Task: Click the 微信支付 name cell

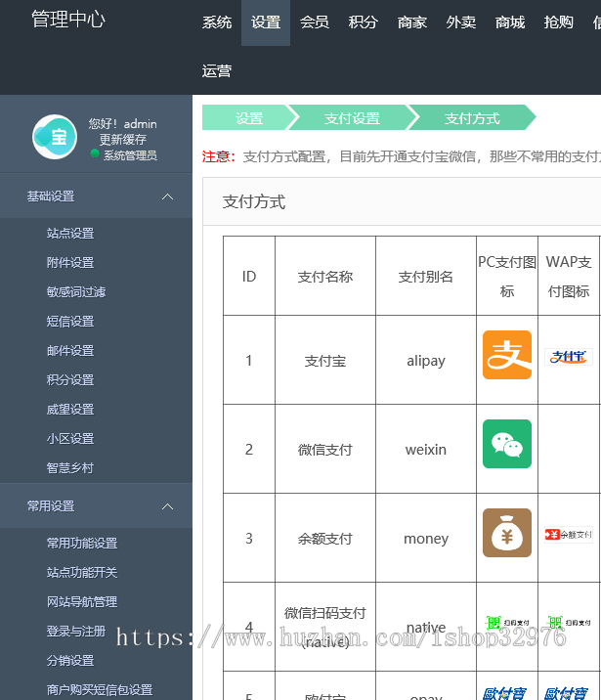Action: pos(325,449)
